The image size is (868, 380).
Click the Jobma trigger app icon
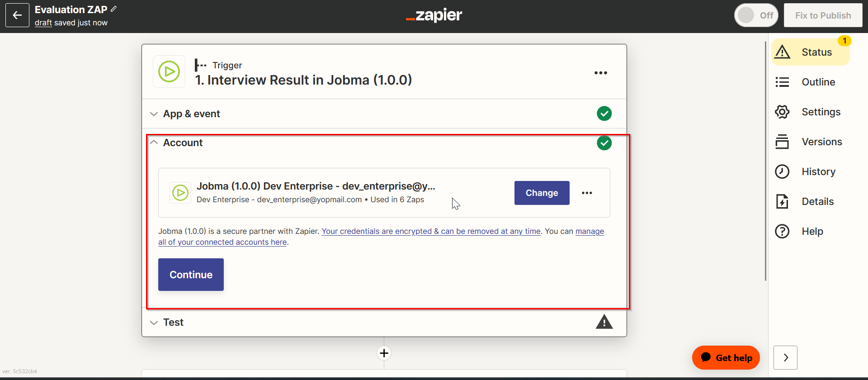tap(169, 71)
